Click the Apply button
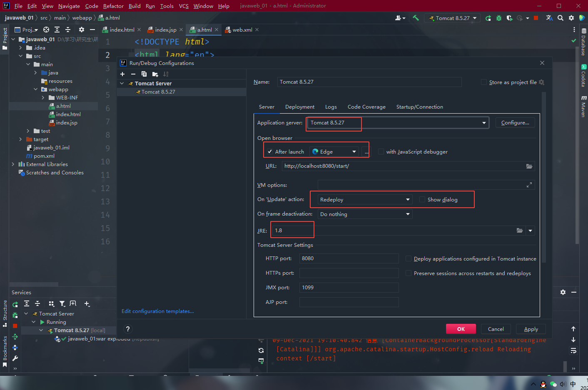The image size is (588, 390). (531, 329)
